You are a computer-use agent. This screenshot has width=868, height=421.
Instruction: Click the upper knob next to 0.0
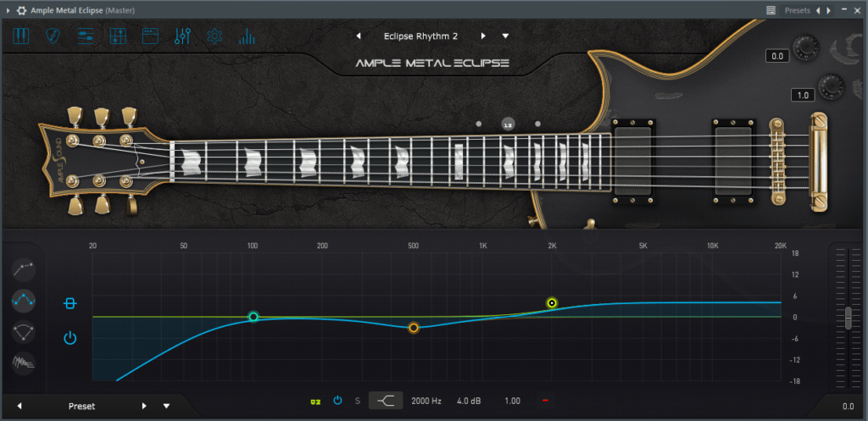point(805,48)
